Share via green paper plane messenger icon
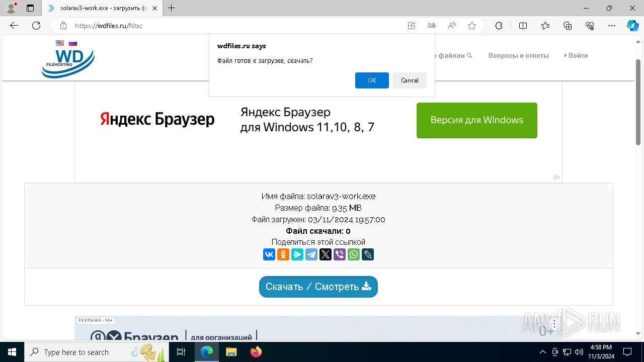 [297, 254]
